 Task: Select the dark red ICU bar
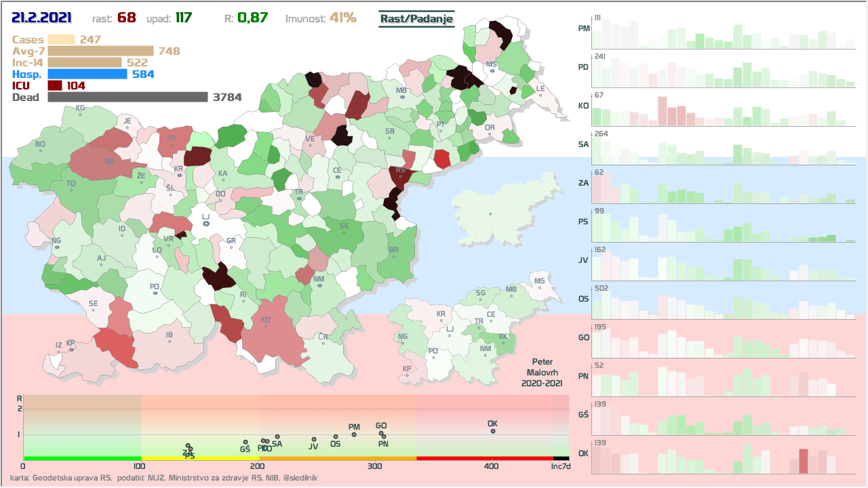tap(55, 85)
